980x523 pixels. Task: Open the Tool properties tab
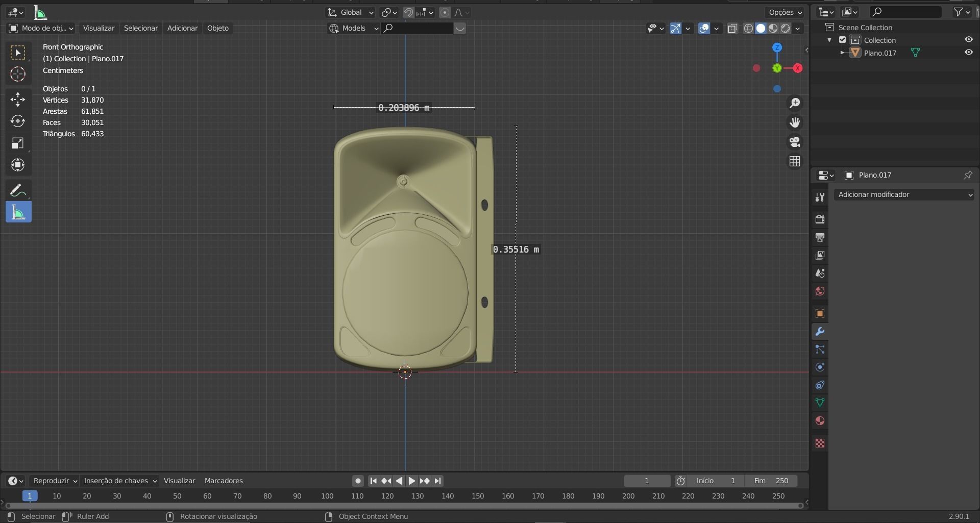pos(820,197)
